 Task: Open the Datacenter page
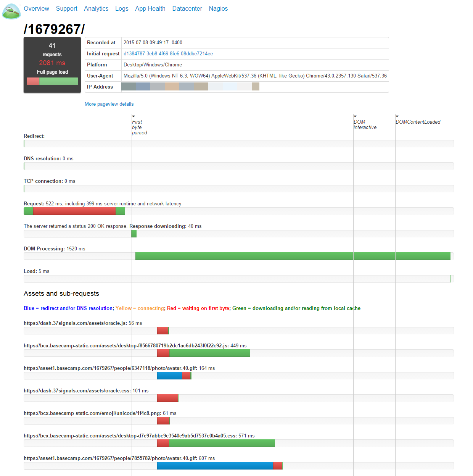point(187,8)
